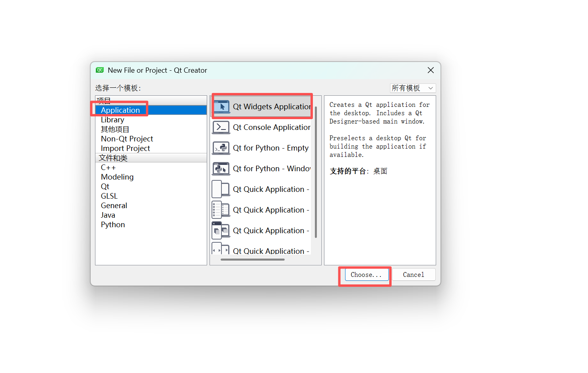Click the template list horizontal scrollbar
Image resolution: width=588 pixels, height=373 pixels.
point(252,259)
